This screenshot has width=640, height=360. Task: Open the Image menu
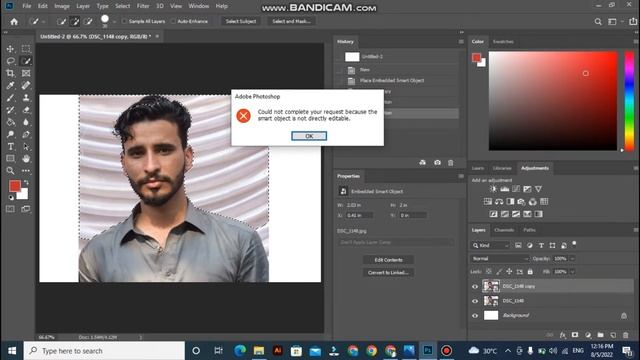click(62, 6)
